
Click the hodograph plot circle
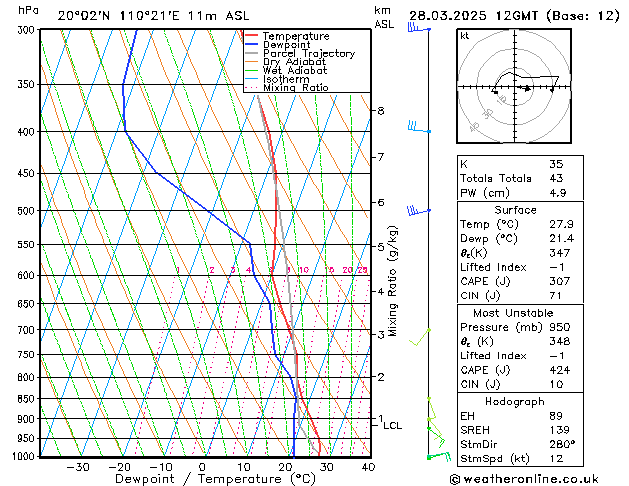pyautogui.click(x=514, y=86)
